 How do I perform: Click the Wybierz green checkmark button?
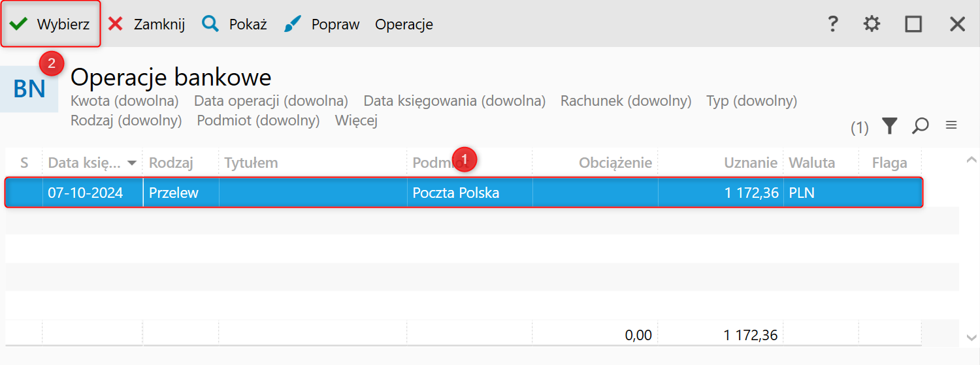(50, 25)
